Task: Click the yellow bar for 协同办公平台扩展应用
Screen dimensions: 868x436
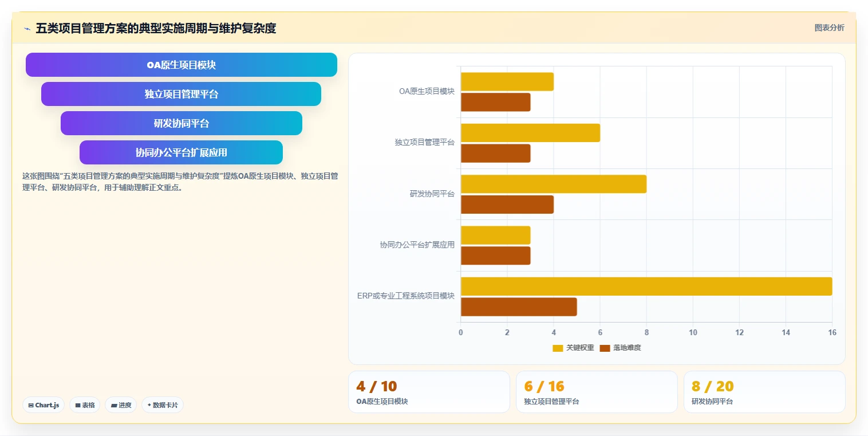Action: point(495,235)
